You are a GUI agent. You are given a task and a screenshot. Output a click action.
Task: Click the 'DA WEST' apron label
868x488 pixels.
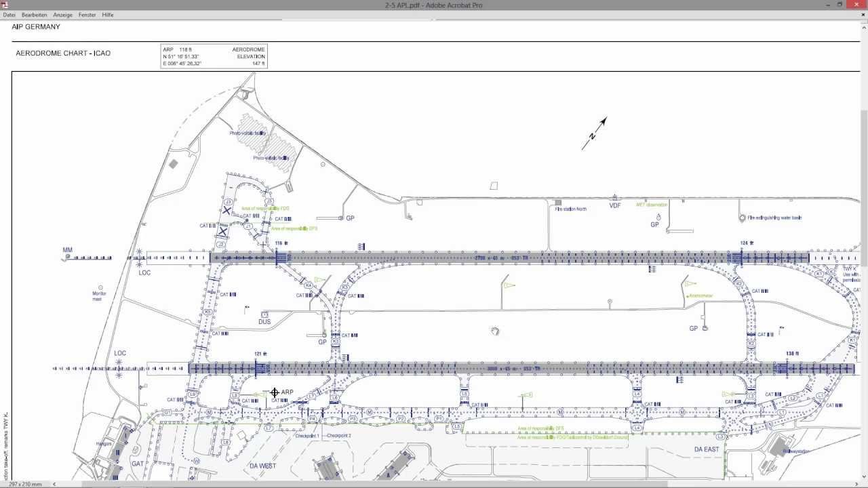(x=263, y=466)
